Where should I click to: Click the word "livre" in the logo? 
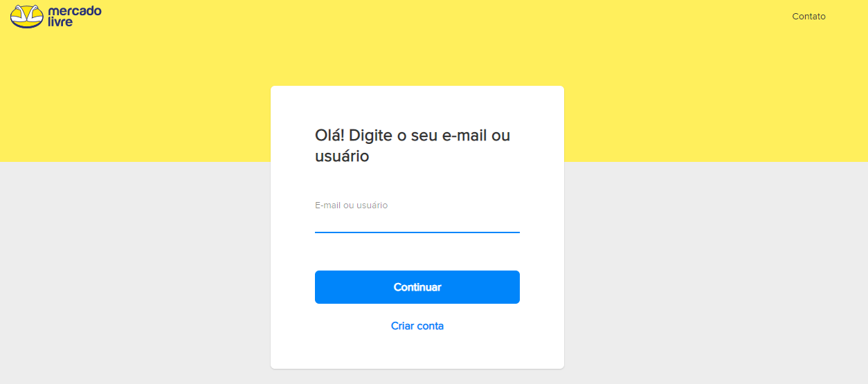60,22
